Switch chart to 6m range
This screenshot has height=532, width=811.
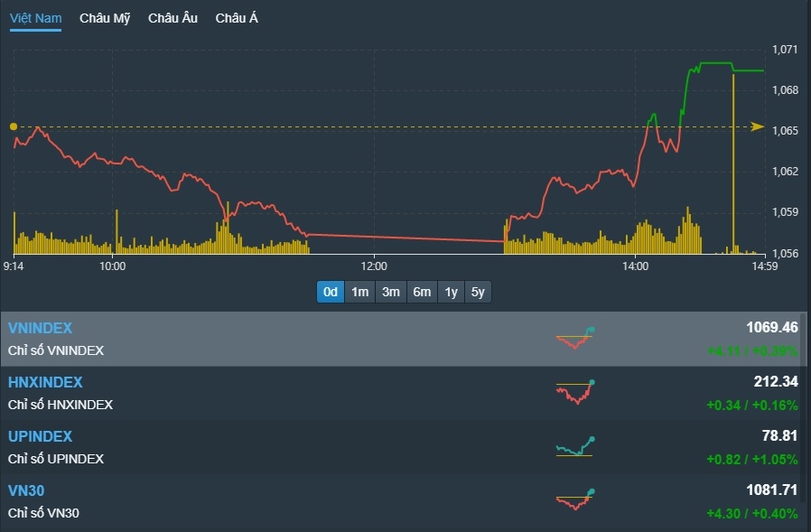[x=422, y=292]
